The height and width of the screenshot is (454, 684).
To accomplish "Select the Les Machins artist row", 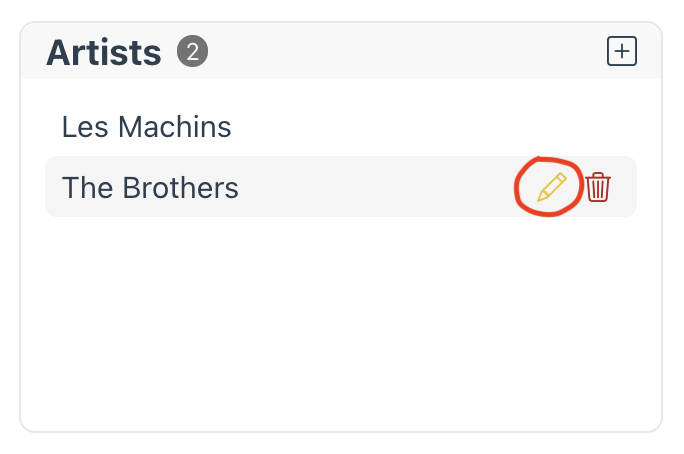I will (x=341, y=127).
